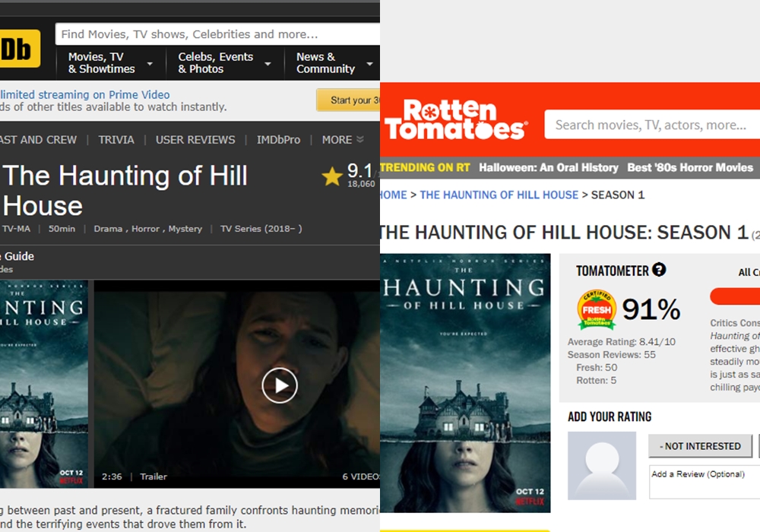Click the user avatar placeholder
The width and height of the screenshot is (760, 532).
602,465
